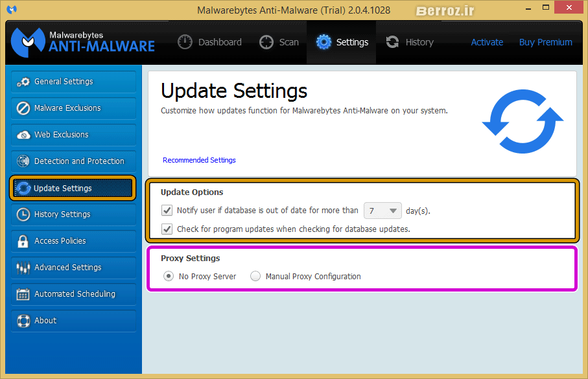Click the About lifebuoy icon
The image size is (588, 379).
click(x=23, y=321)
